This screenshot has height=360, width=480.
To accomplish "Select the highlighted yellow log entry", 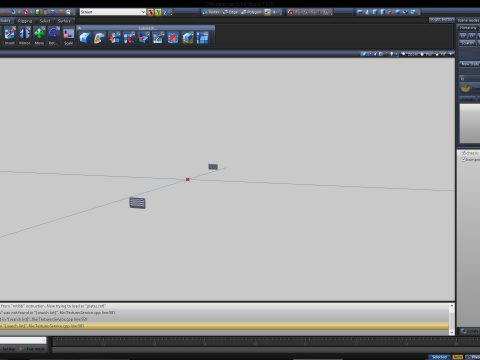I will (224, 326).
